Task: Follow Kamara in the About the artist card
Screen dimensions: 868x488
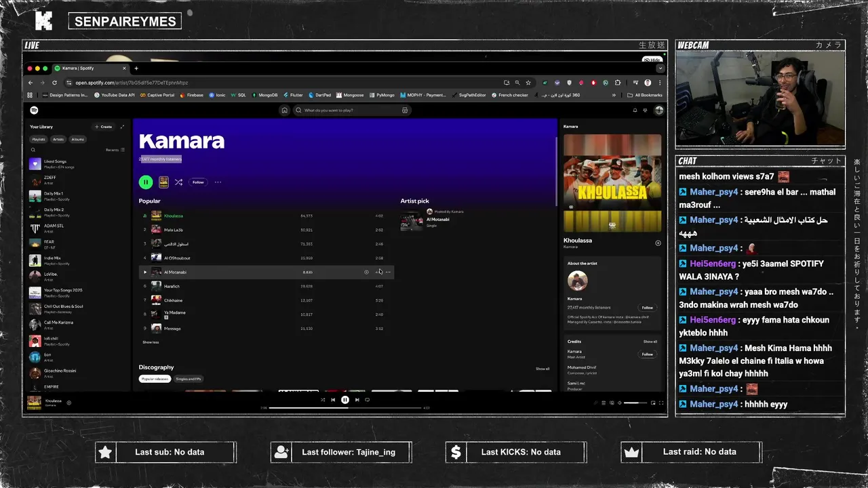Action: pyautogui.click(x=648, y=308)
